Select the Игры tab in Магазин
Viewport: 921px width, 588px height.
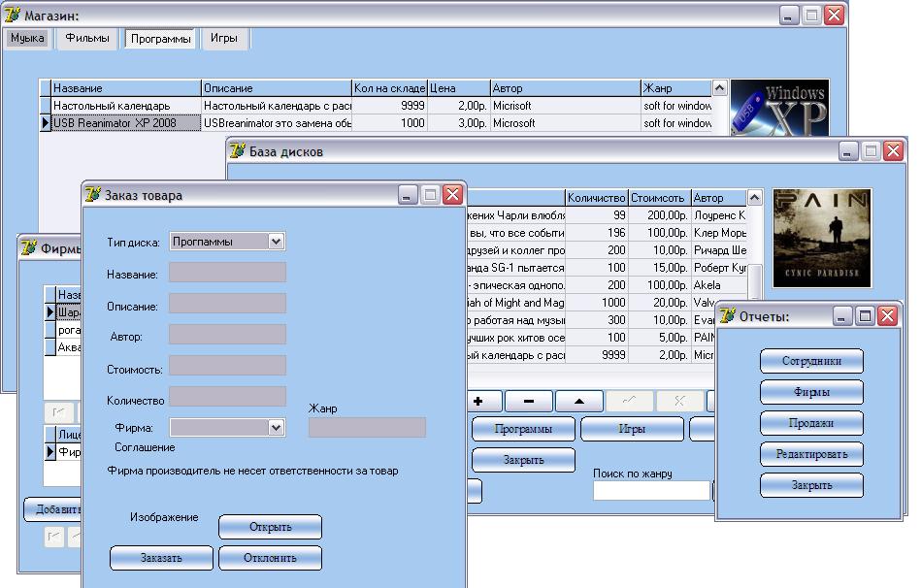click(x=224, y=39)
